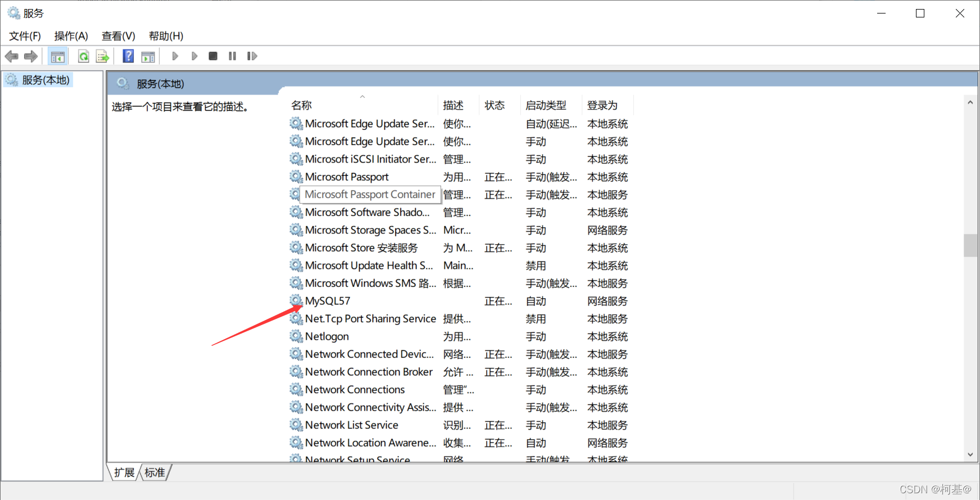The height and width of the screenshot is (500, 980).
Task: Pause the service with the pause icon
Action: pos(232,56)
